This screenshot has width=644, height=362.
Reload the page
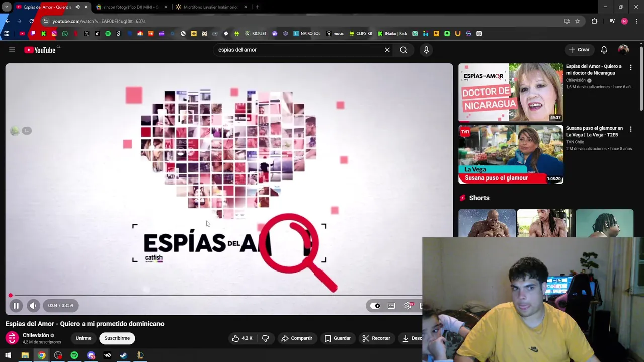coord(31,21)
